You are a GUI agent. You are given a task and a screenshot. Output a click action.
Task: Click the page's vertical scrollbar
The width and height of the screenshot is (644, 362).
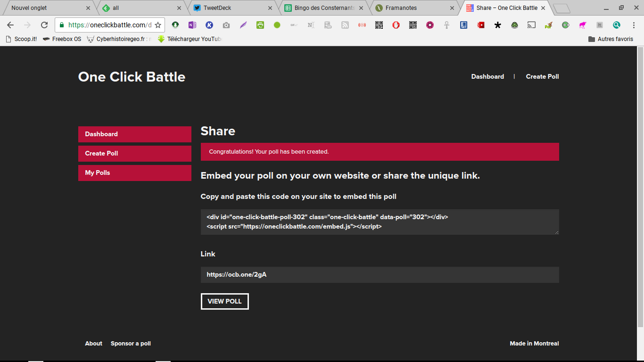click(640, 187)
